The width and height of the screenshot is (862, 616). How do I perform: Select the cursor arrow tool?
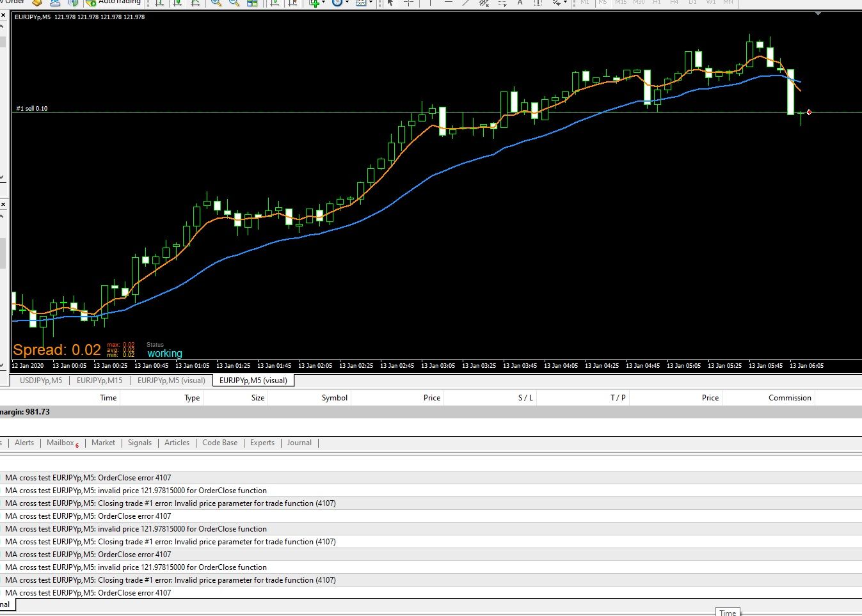[390, 3]
